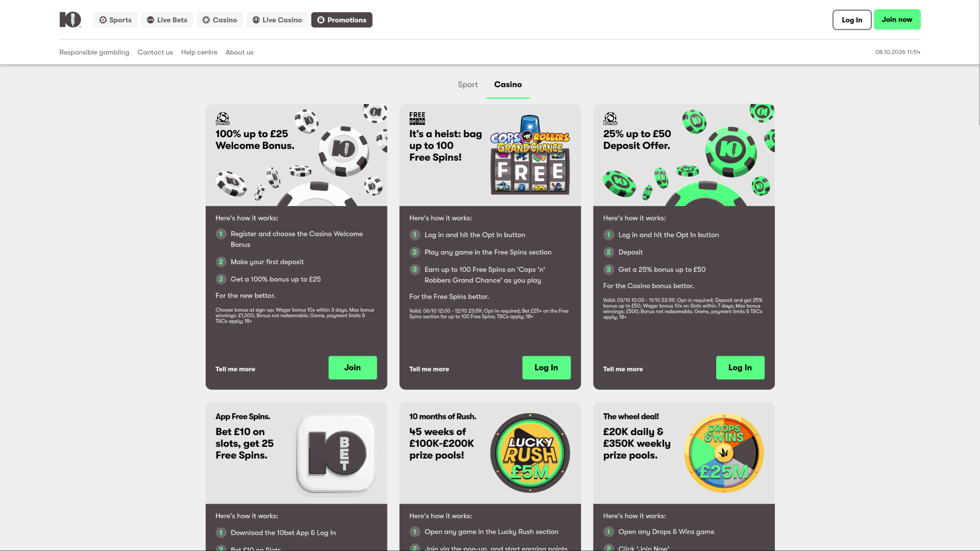Switch to the Sport promotions tab
The height and width of the screenshot is (551, 980).
(x=468, y=85)
